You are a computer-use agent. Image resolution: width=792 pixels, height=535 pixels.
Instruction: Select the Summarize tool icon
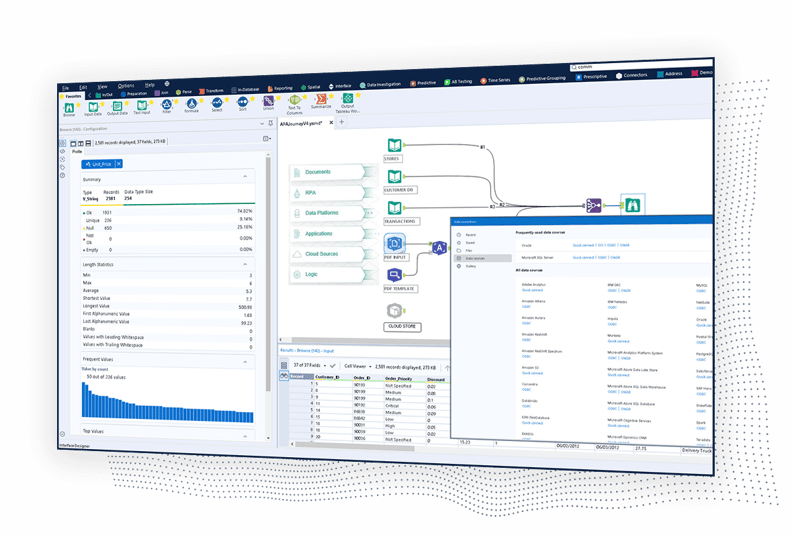(x=321, y=99)
